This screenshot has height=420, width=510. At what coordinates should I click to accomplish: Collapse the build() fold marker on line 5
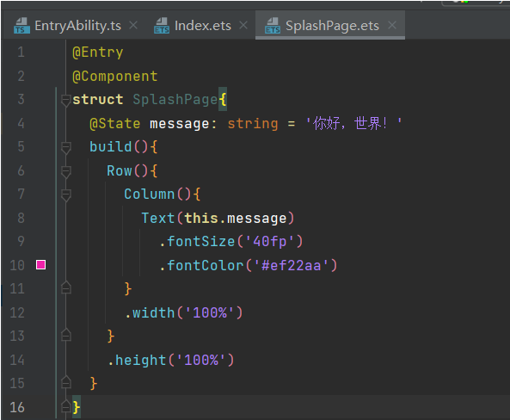point(65,147)
